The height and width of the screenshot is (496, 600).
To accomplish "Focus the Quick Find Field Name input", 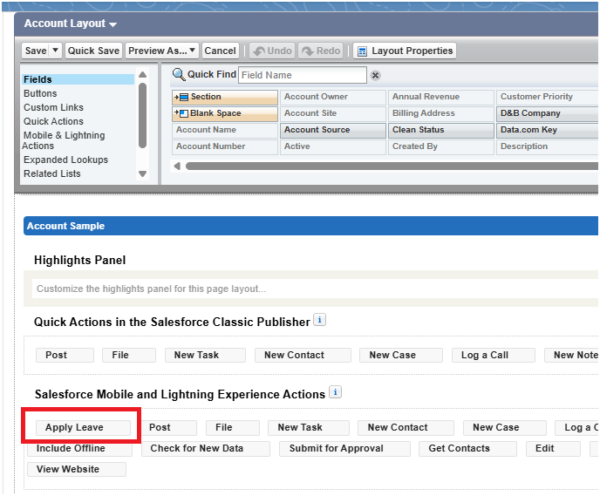I will coord(302,75).
